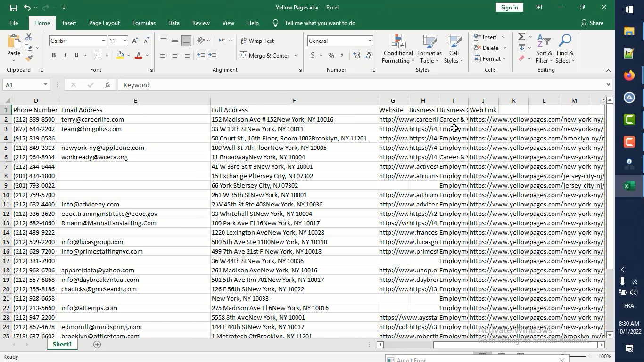This screenshot has height=362, width=644.
Task: Apply Percent Style number format
Action: [x=331, y=56]
